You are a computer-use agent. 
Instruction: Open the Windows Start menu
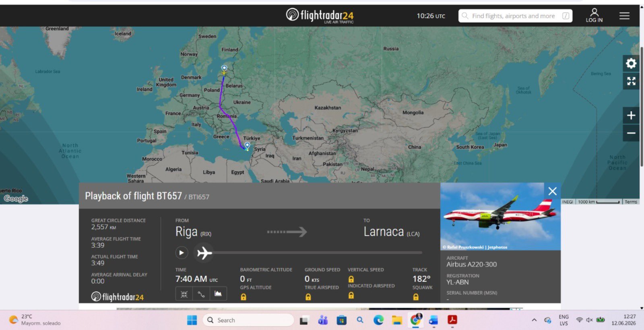(192, 320)
